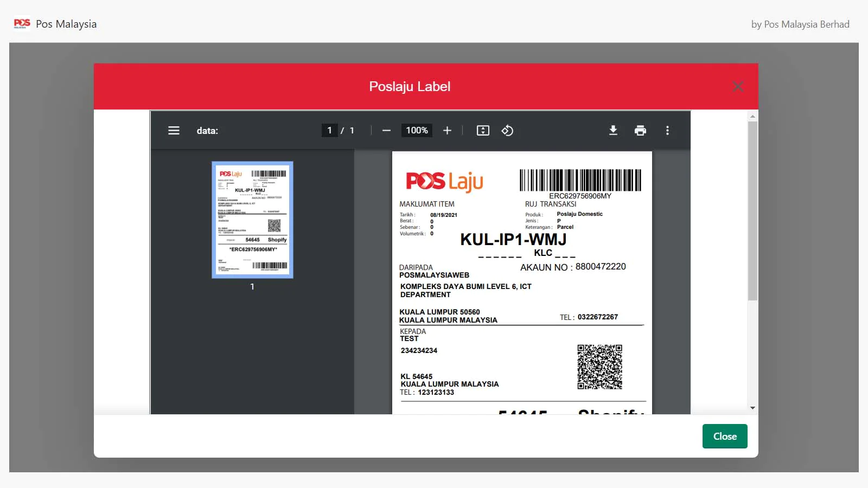
Task: Open the PDF viewer more actions menu
Action: click(x=667, y=131)
